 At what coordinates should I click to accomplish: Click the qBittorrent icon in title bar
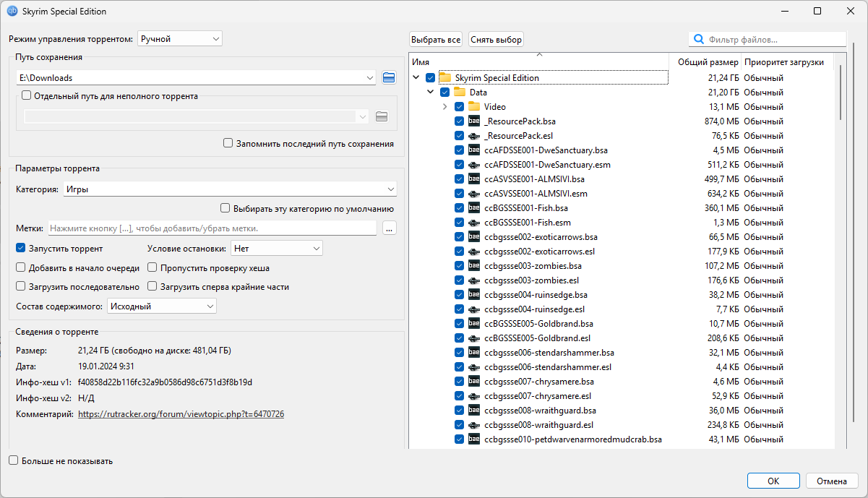pos(12,12)
